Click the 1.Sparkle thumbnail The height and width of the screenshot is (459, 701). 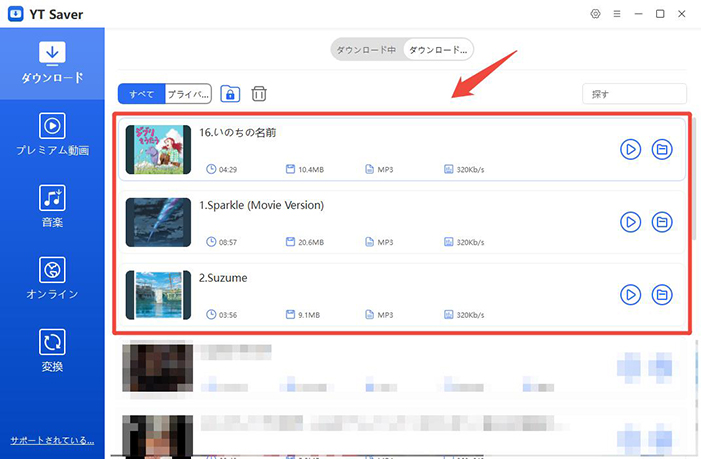158,222
